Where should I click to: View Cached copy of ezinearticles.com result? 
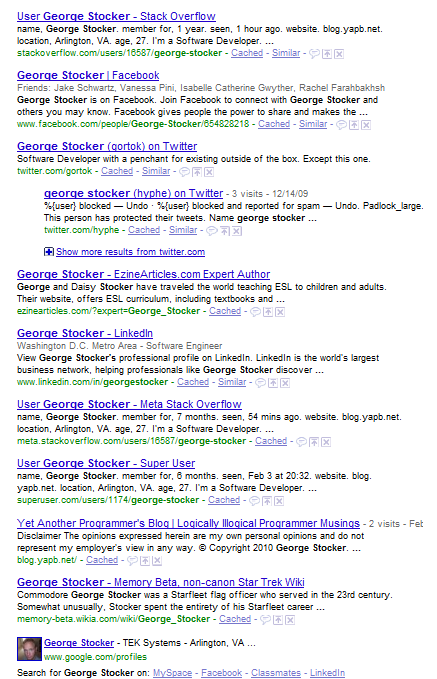pos(225,311)
